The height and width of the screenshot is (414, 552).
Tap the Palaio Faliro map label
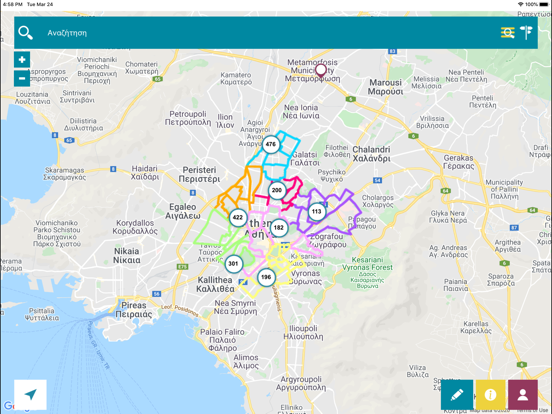tap(222, 340)
